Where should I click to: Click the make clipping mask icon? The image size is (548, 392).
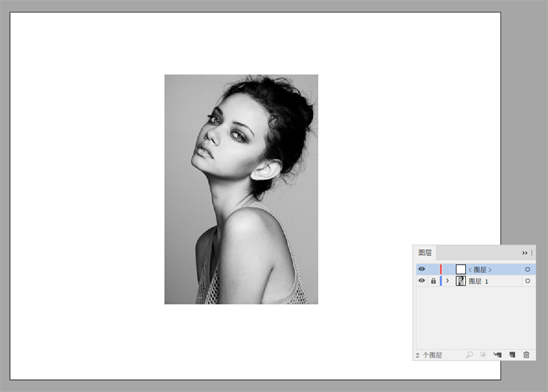pyautogui.click(x=483, y=354)
